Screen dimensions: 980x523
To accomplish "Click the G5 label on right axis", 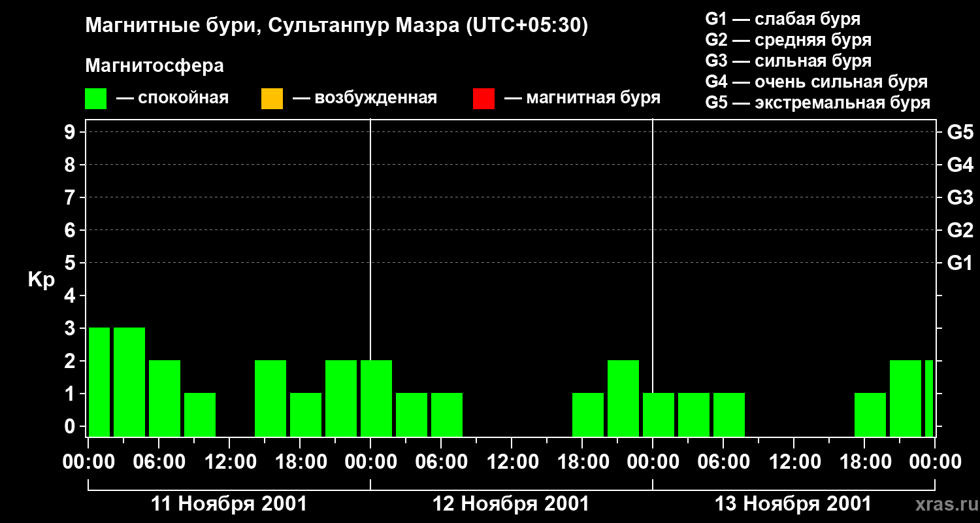I will [x=960, y=133].
